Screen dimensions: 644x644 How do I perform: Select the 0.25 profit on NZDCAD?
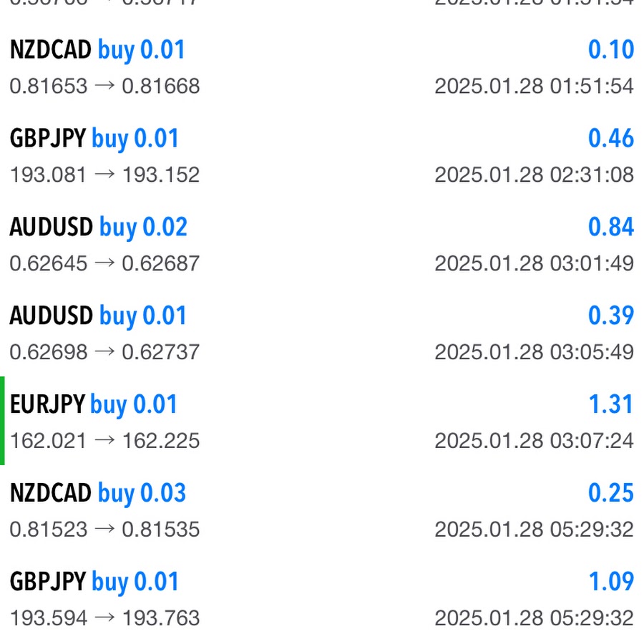tap(610, 494)
